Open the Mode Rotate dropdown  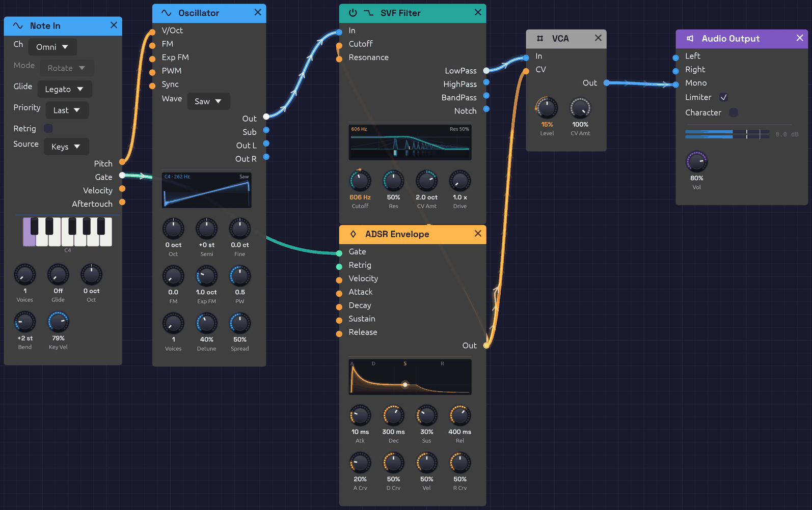coord(66,68)
